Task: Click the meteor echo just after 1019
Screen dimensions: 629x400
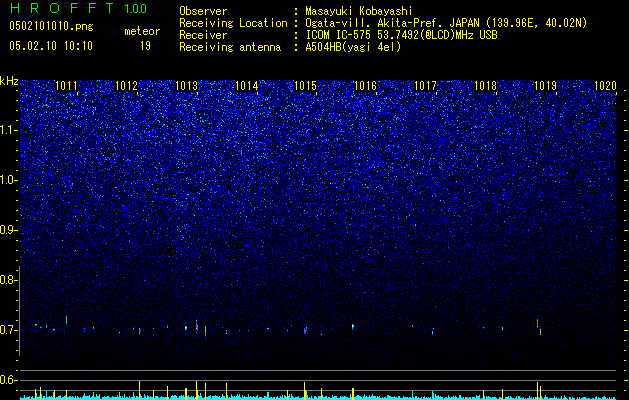Action: [x=539, y=327]
